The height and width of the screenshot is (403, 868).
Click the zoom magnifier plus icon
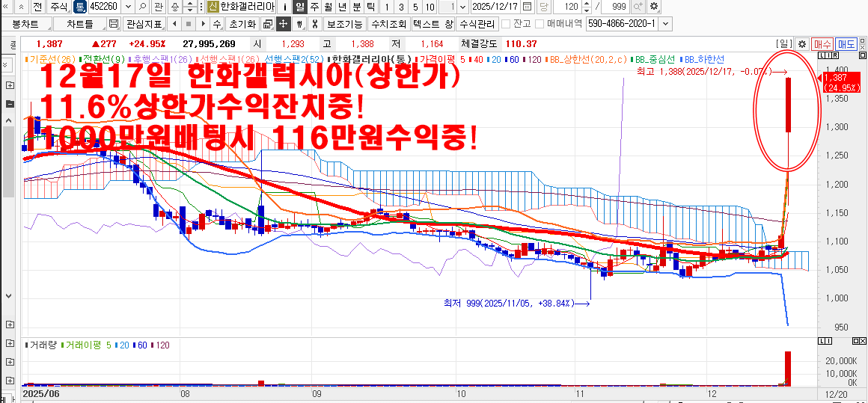pyautogui.click(x=638, y=7)
